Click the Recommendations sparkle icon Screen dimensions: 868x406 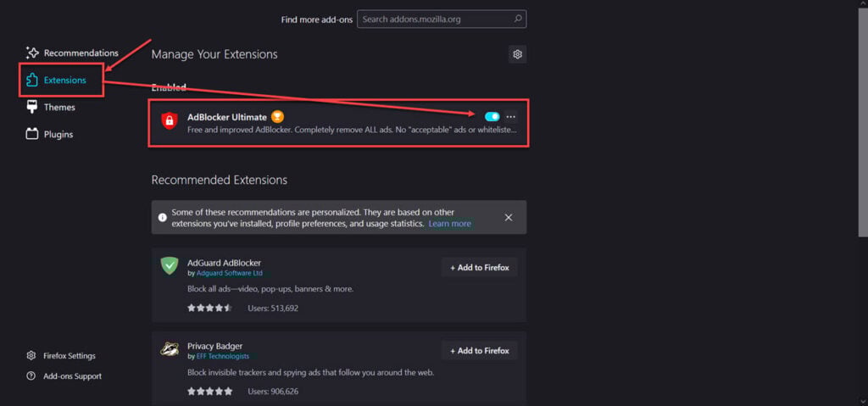click(32, 53)
